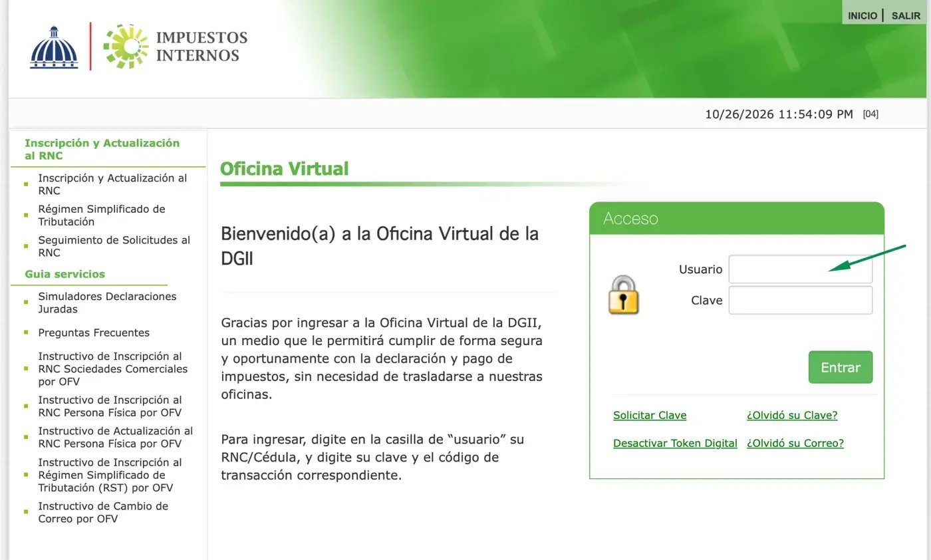
Task: Click the Bienvenido(a) welcome heading
Action: click(x=380, y=246)
